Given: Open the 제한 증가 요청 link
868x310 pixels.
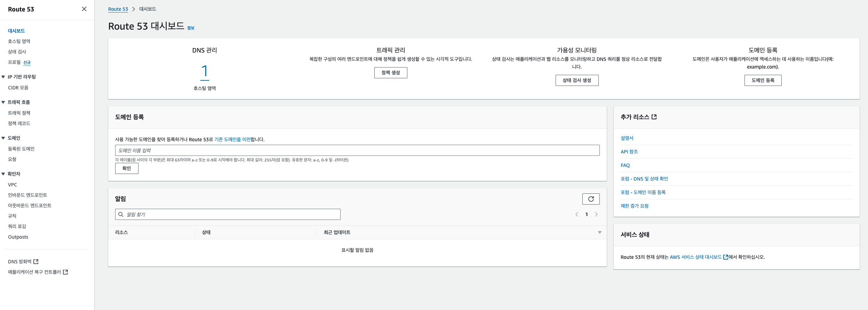Looking at the screenshot, I should (635, 206).
